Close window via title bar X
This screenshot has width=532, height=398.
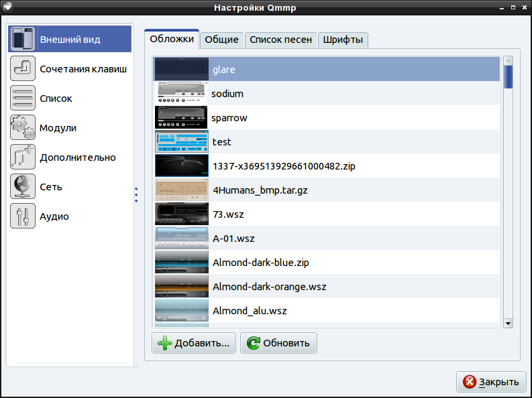524,7
